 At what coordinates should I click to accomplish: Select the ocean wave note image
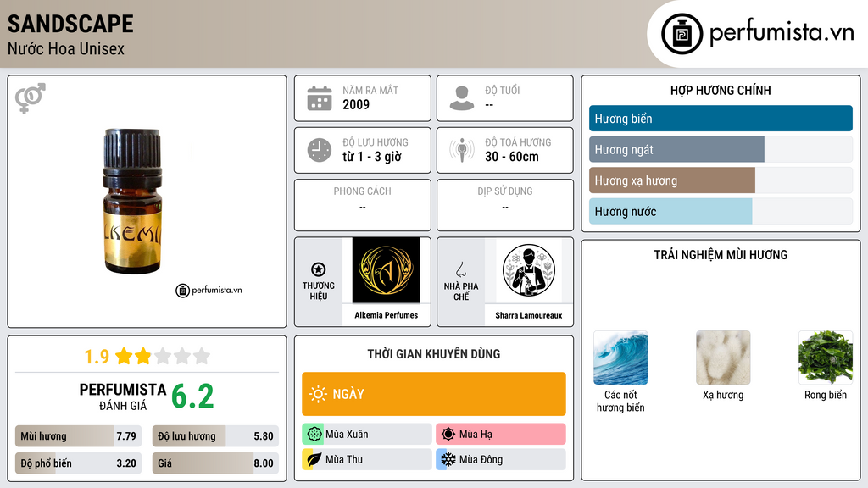tap(620, 358)
